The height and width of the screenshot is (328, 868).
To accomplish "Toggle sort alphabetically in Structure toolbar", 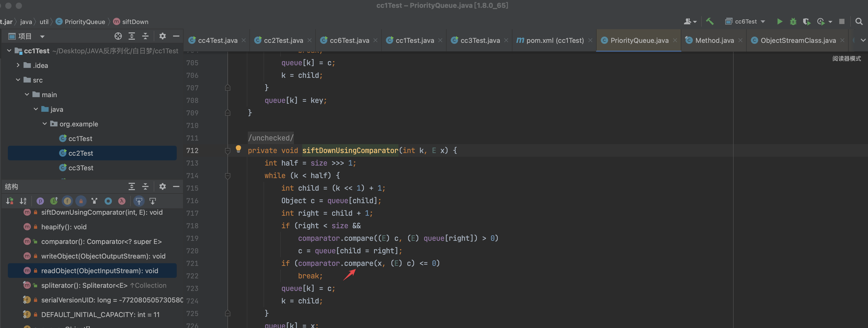I will (x=23, y=201).
